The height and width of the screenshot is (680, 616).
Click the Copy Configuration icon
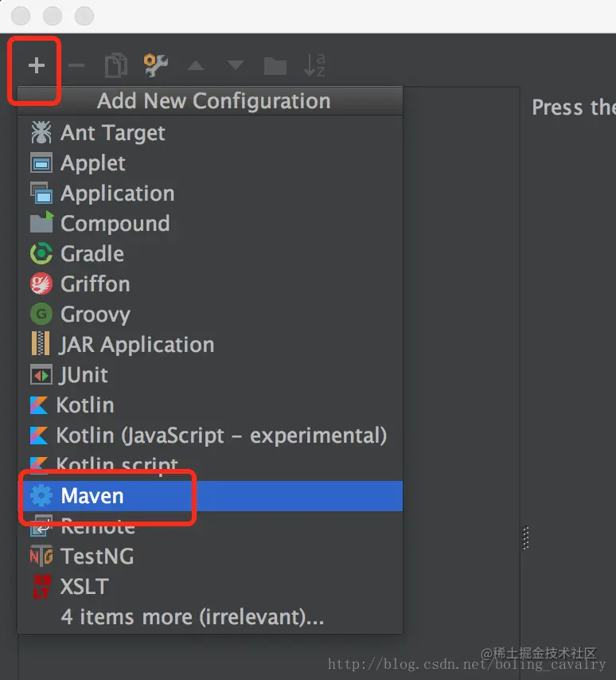click(x=116, y=66)
